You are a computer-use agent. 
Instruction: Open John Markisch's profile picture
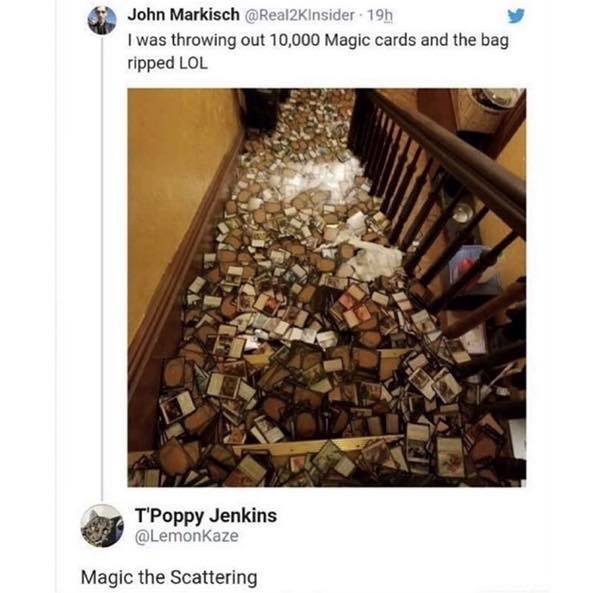coord(102,21)
